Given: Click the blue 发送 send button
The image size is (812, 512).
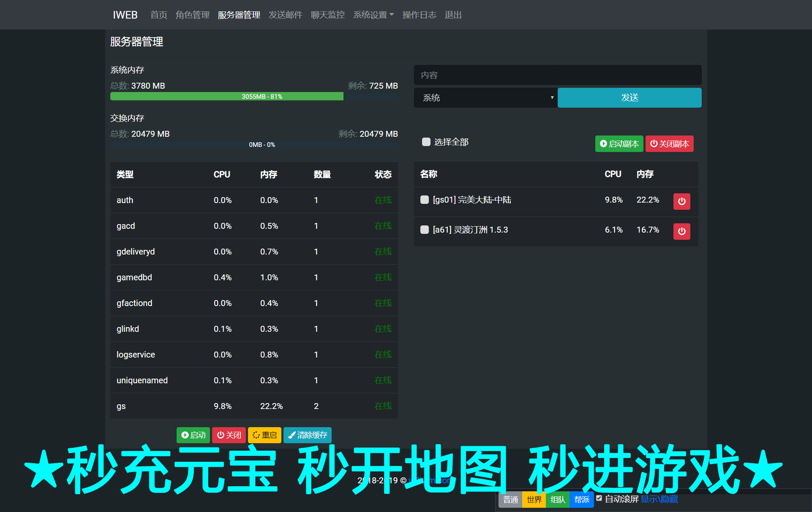Looking at the screenshot, I should 629,98.
